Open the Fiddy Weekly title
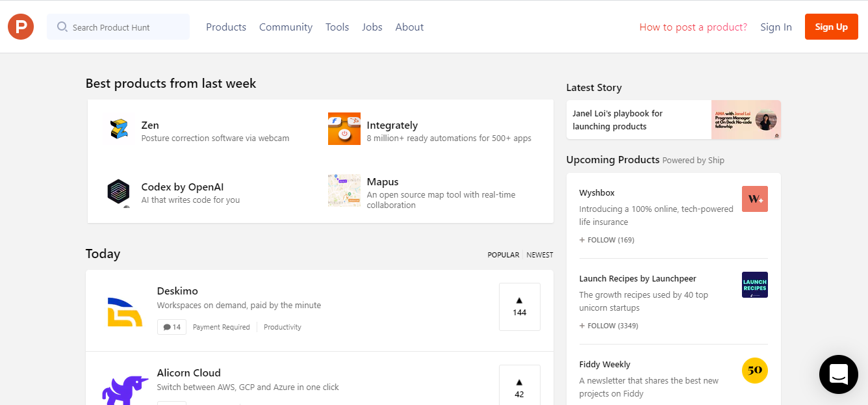The height and width of the screenshot is (405, 868). pyautogui.click(x=605, y=365)
